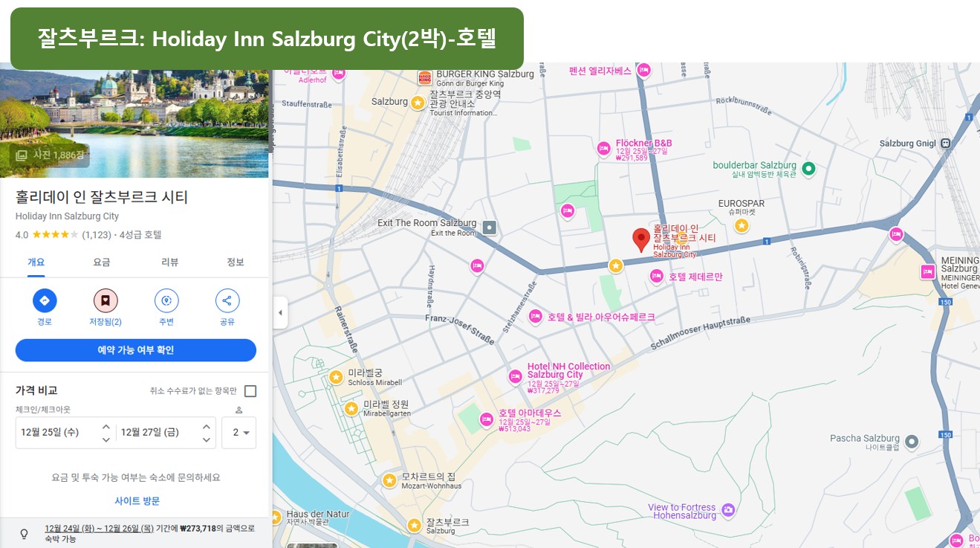Click the Adlerhof hotel pin
This screenshot has height=548, width=980.
[x=340, y=73]
